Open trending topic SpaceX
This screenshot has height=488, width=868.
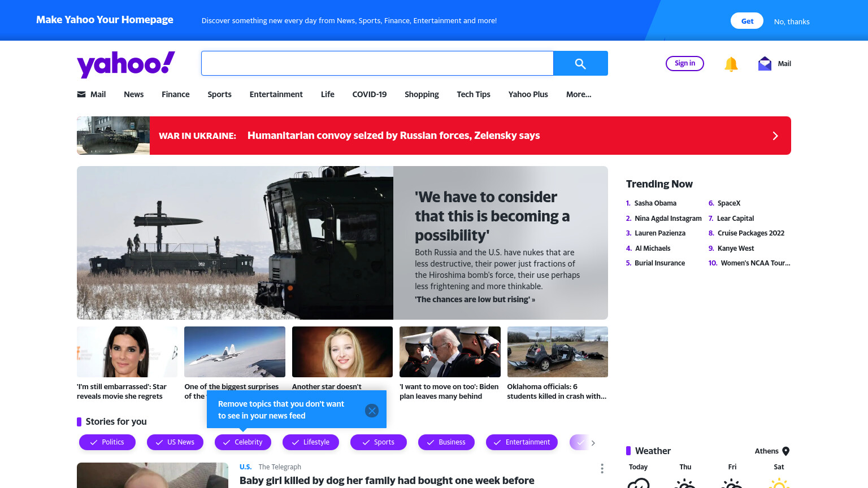pyautogui.click(x=729, y=203)
